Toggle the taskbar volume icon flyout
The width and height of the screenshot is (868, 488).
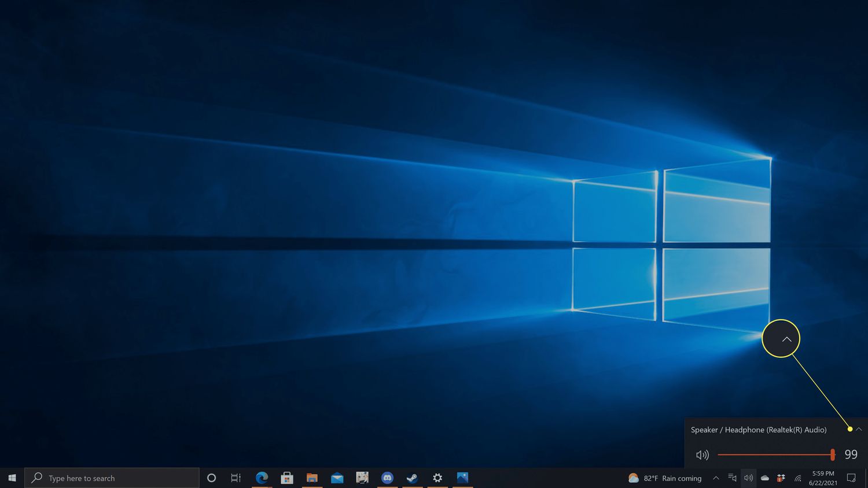pos(748,478)
